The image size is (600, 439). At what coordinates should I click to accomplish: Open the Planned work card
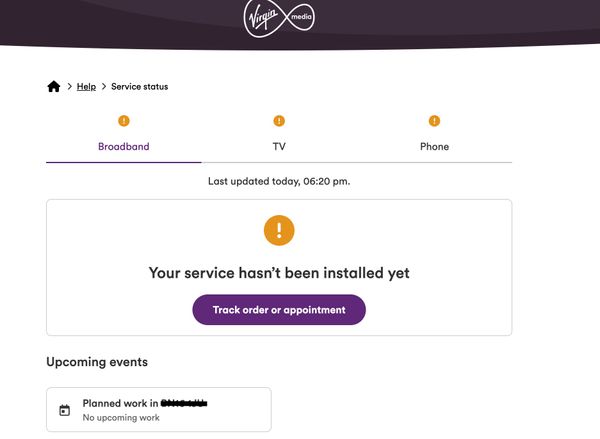(159, 410)
